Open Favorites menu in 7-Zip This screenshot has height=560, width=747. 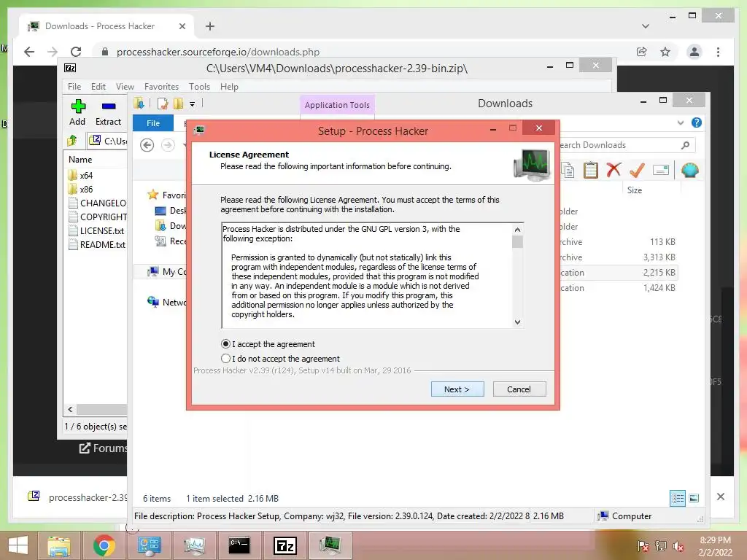pos(161,87)
